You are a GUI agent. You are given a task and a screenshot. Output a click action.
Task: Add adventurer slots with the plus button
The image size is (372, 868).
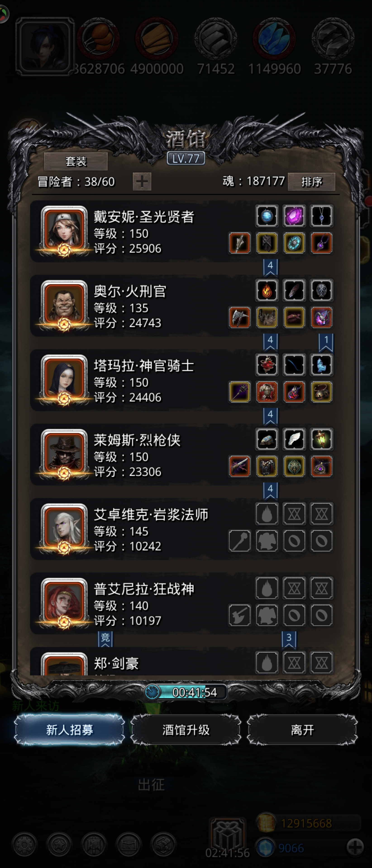click(x=142, y=182)
